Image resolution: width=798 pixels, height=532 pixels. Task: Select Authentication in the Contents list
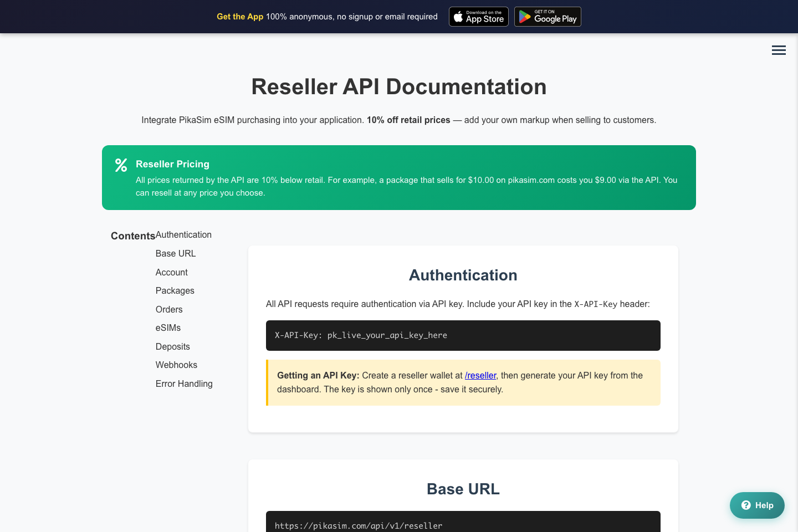click(x=183, y=234)
